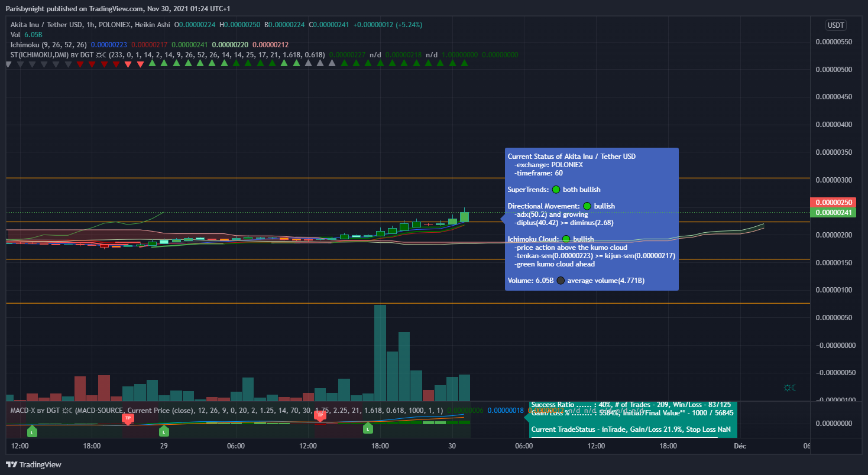Viewport: 868px width, 475px height.
Task: Select the first red TP marker
Action: (128, 418)
